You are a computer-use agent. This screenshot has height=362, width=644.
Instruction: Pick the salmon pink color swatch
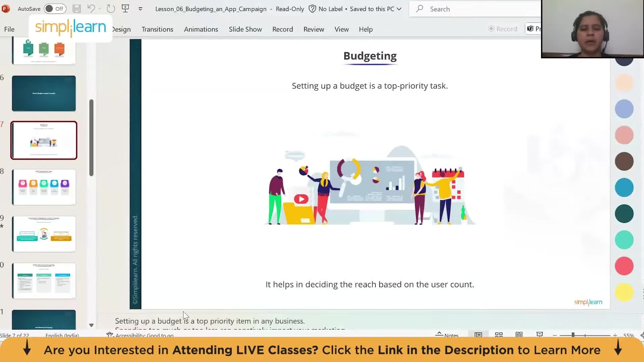(624, 135)
